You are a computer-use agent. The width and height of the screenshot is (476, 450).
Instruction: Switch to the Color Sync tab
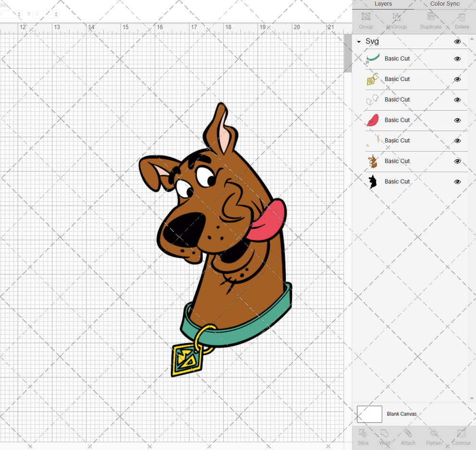pyautogui.click(x=444, y=4)
